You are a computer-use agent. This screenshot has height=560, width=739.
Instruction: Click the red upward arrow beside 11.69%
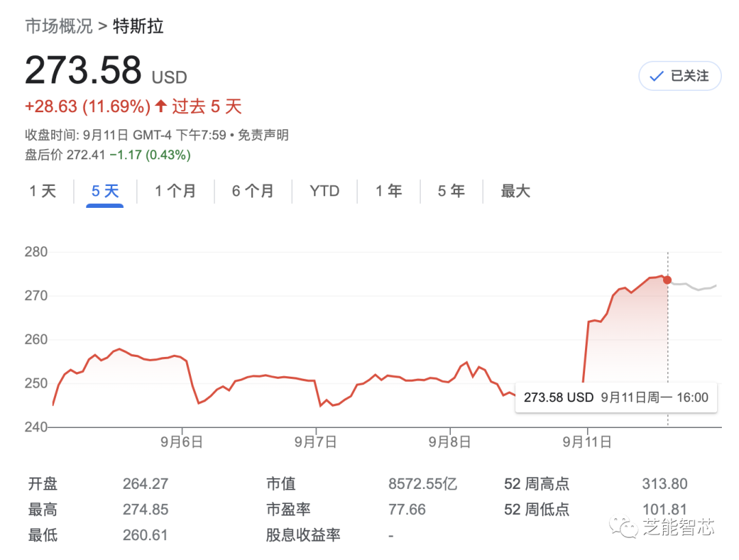pos(160,107)
